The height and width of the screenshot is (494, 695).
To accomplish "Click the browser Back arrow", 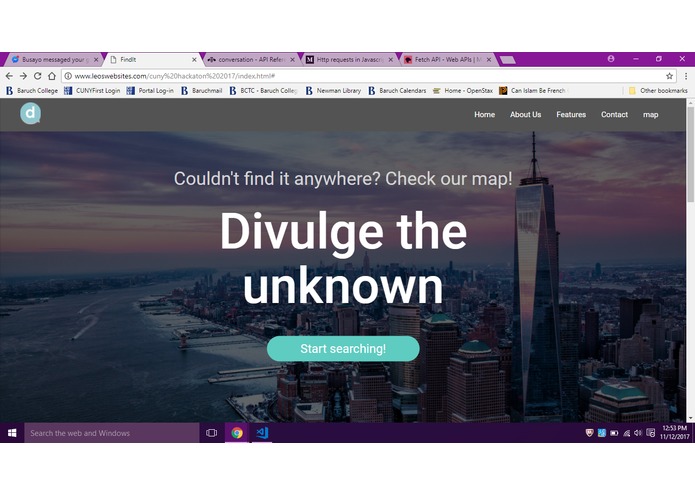I will [9, 76].
